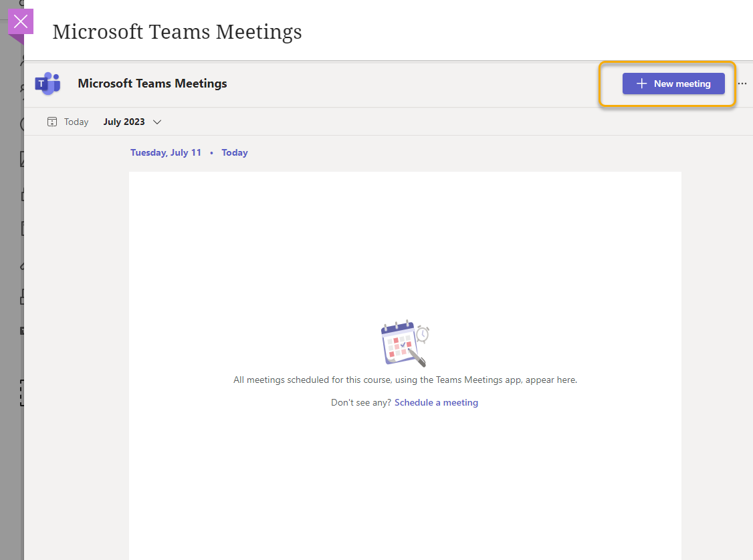753x560 pixels.
Task: Expand the July 2023 month picker
Action: [x=132, y=122]
